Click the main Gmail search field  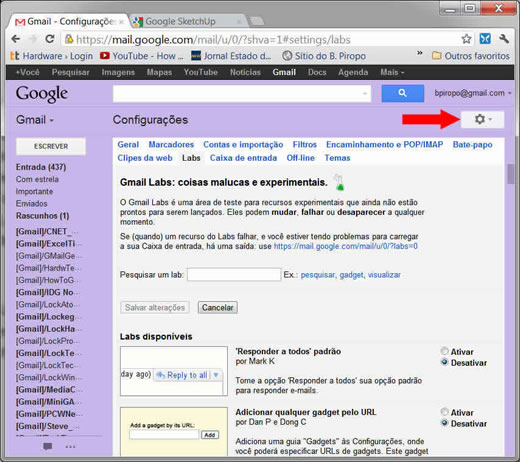point(242,94)
